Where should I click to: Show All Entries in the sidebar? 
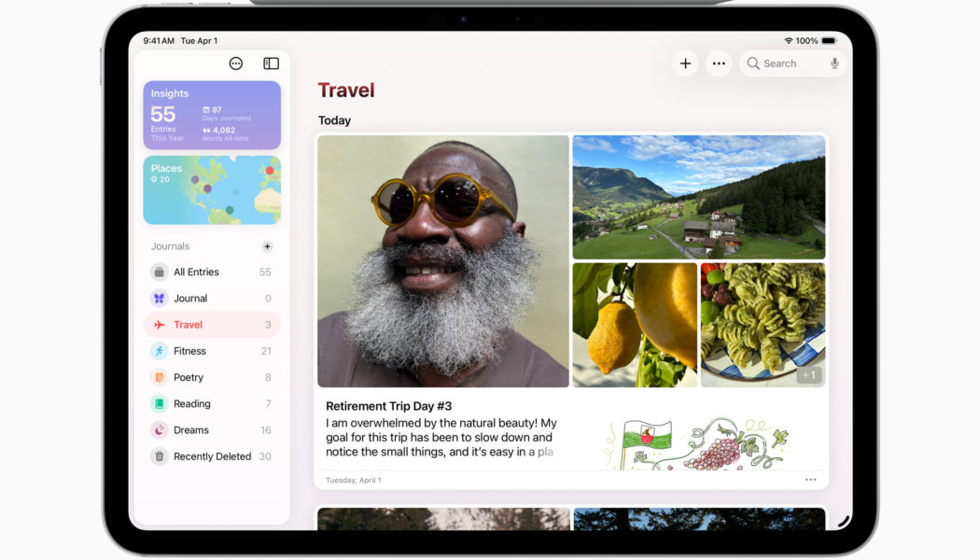click(x=196, y=273)
